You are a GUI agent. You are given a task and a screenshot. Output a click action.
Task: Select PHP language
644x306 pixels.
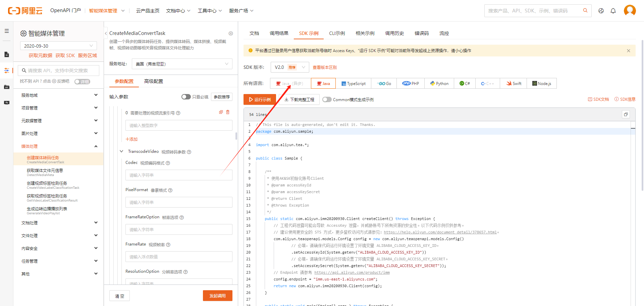coord(411,83)
